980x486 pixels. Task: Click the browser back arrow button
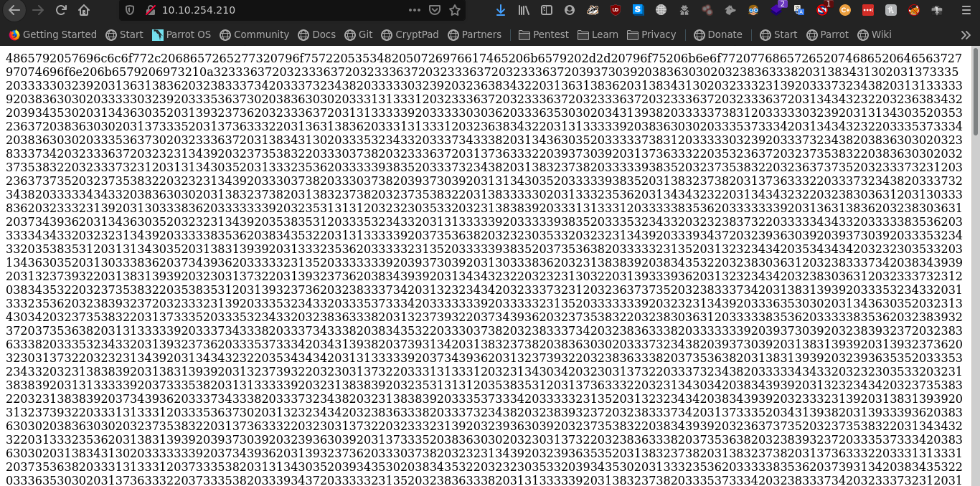[x=14, y=10]
